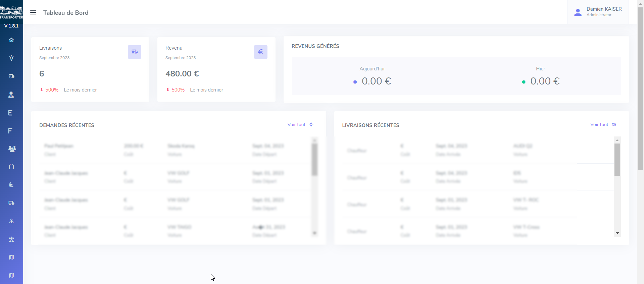Open the lightbulb requests sidebar icon
The image size is (644, 284).
point(11,58)
